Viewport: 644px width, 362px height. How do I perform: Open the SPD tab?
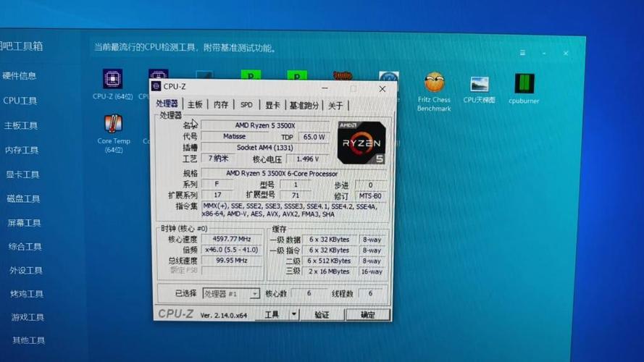[x=246, y=105]
